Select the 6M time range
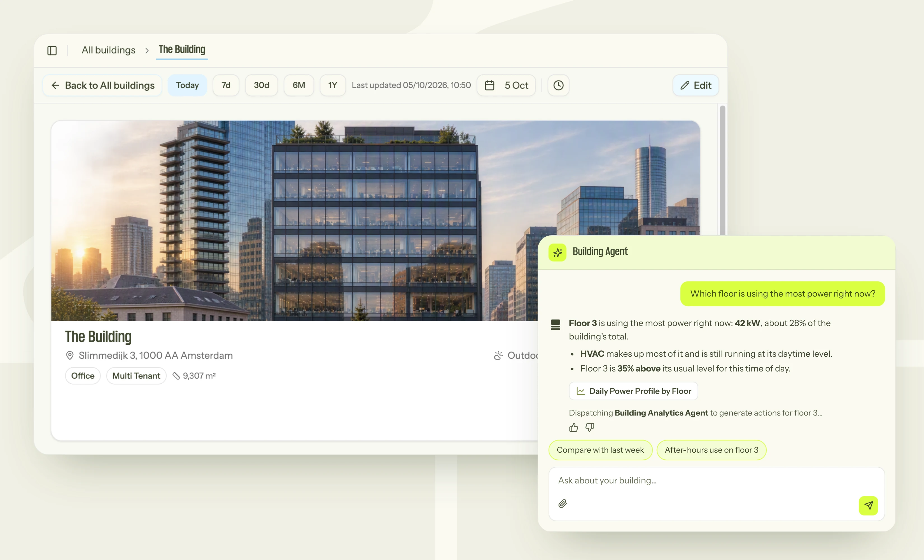The image size is (924, 560). (298, 85)
